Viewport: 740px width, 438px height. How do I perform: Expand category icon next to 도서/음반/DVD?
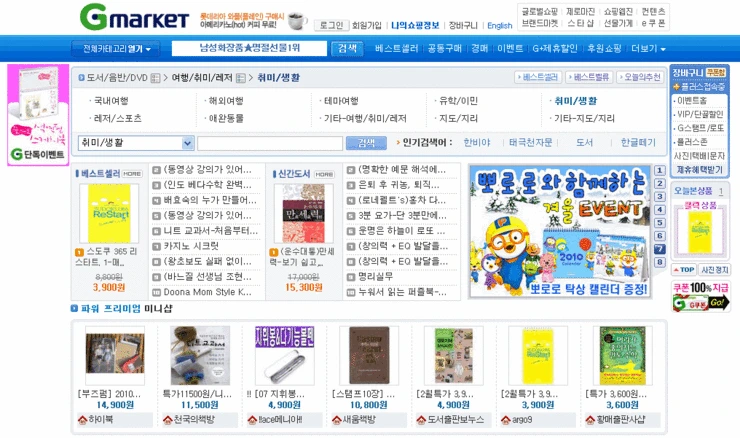[x=155, y=78]
